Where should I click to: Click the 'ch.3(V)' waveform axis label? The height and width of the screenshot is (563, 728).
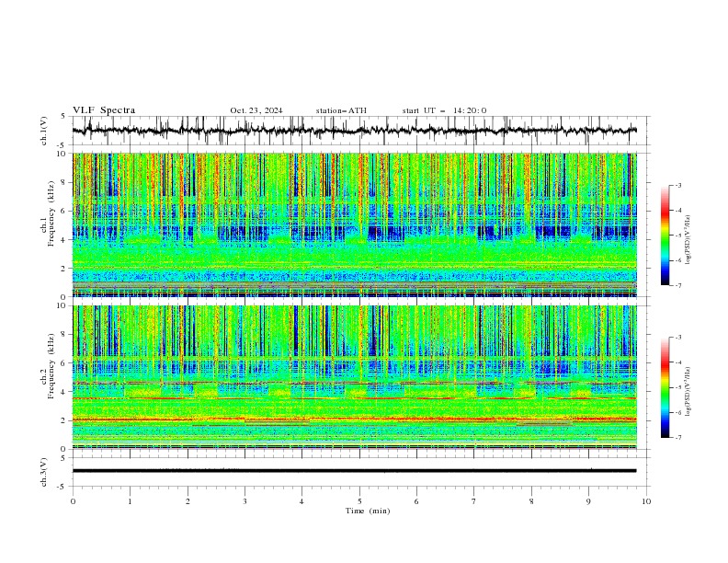tap(44, 472)
